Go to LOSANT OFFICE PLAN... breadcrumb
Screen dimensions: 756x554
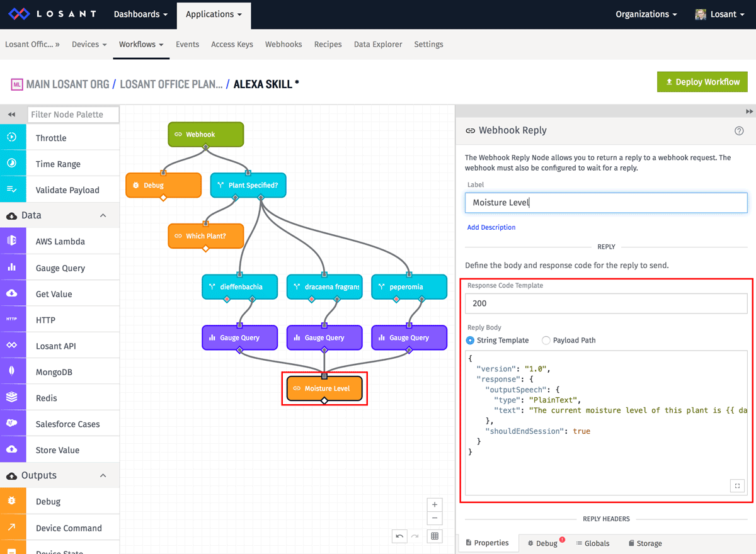tap(171, 84)
